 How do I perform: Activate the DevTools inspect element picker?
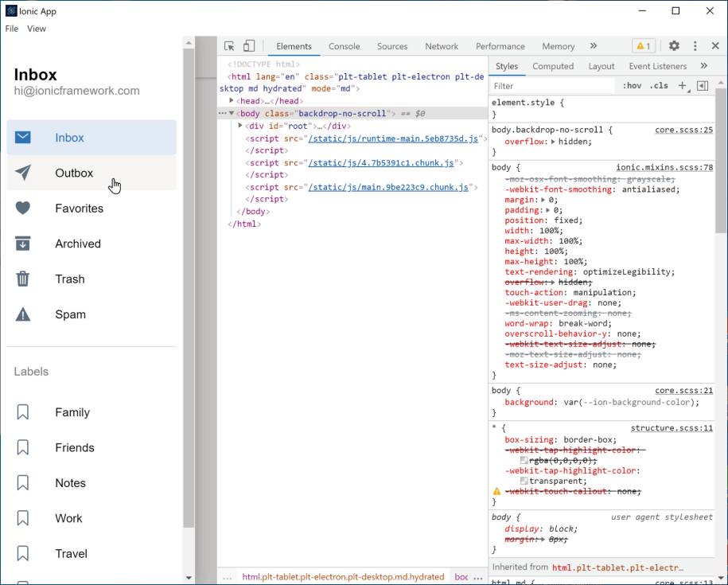pos(229,46)
